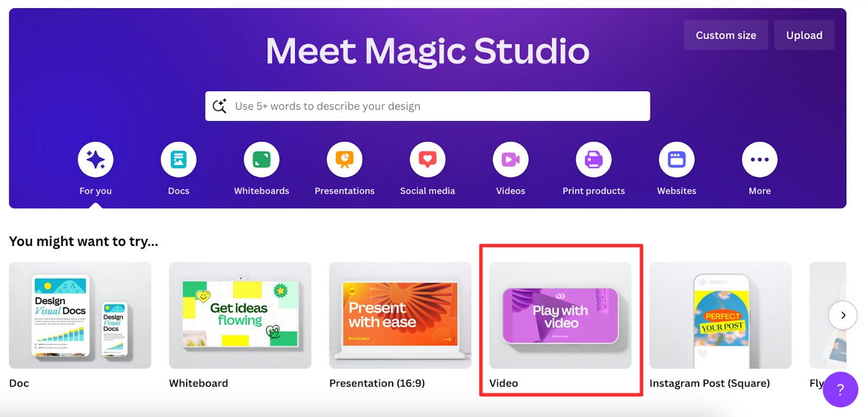The image size is (868, 417).
Task: Select the Print products tab label
Action: pyautogui.click(x=593, y=191)
